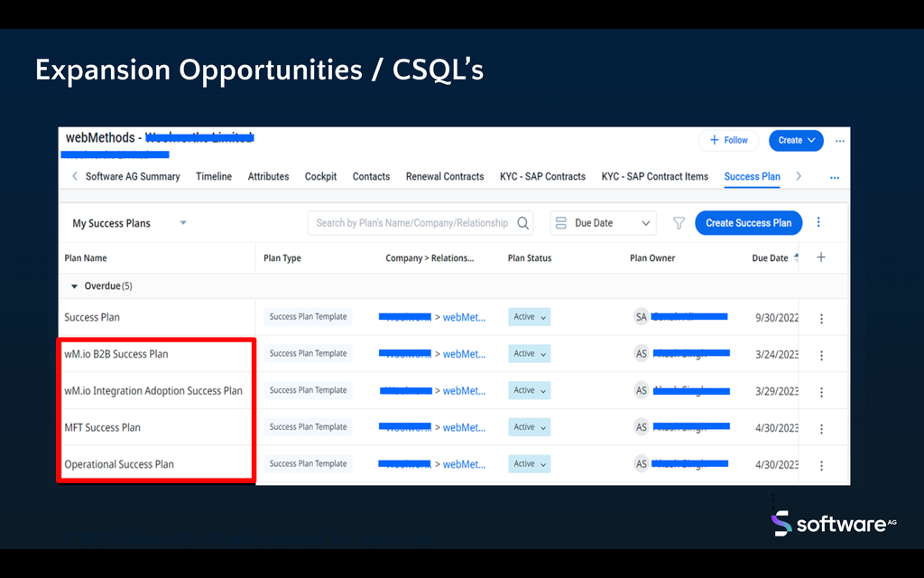Click the Plan Status column header

[530, 257]
